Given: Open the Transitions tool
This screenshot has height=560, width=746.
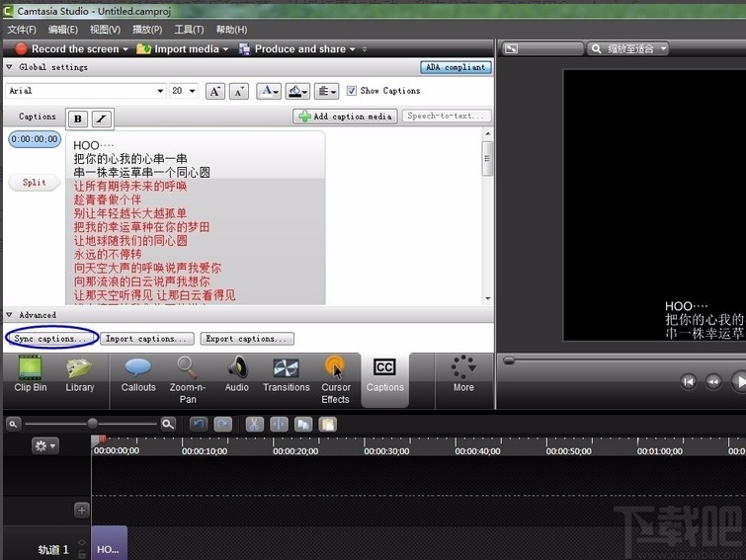Looking at the screenshot, I should click(x=286, y=374).
